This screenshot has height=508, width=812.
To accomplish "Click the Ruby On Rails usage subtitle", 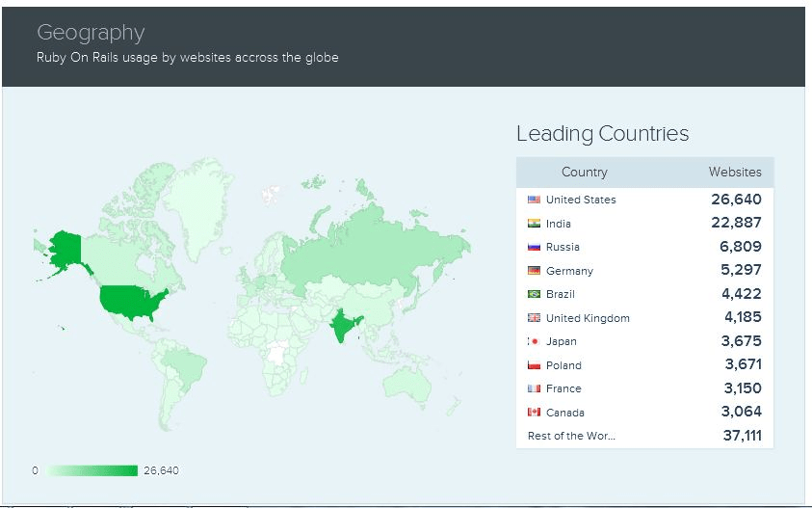I will click(x=188, y=57).
